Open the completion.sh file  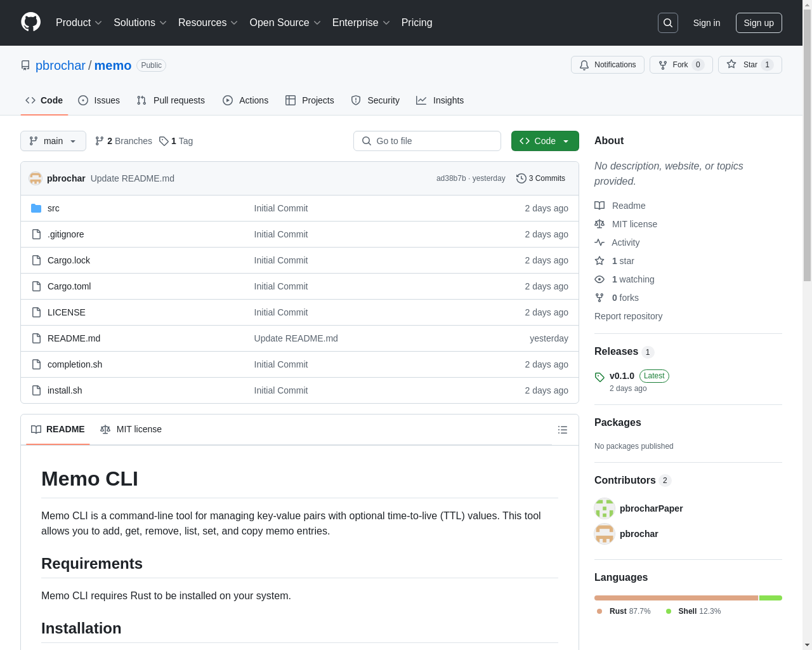tap(75, 364)
